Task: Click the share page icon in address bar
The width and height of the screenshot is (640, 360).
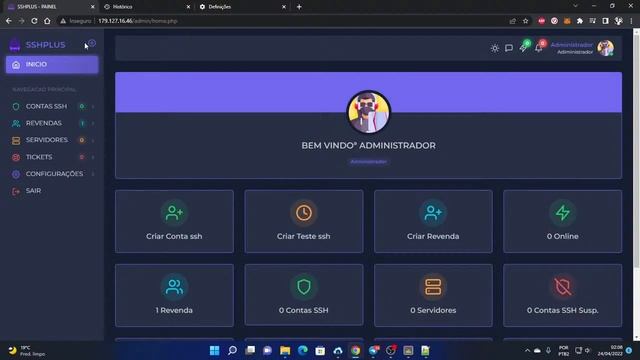Action: 513,21
